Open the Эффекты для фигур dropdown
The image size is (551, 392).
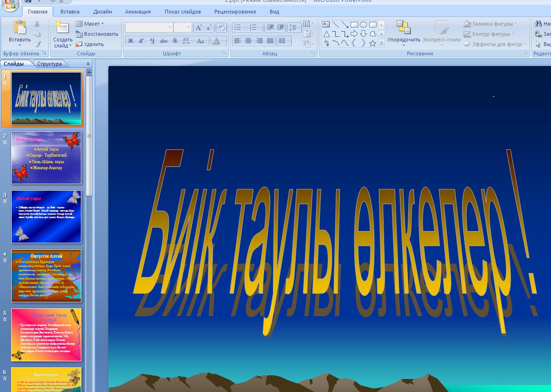pyautogui.click(x=495, y=44)
